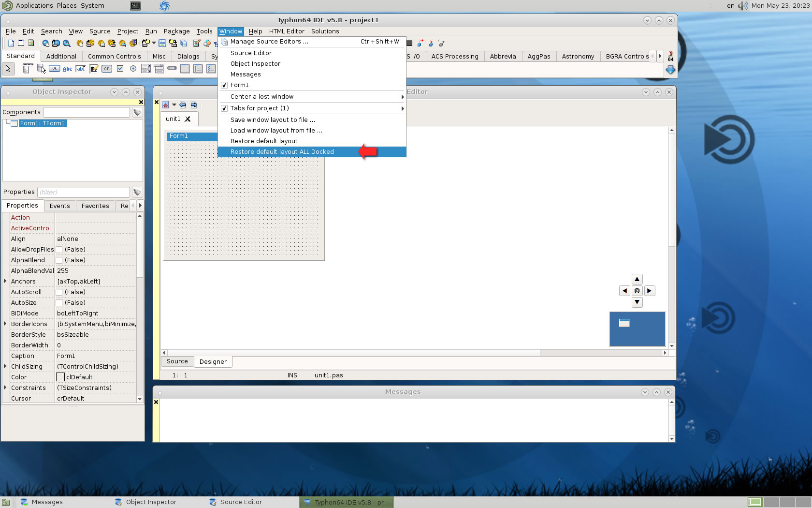Toggle the AutoSize checkbox
Screen dimensions: 812x508
click(x=59, y=303)
